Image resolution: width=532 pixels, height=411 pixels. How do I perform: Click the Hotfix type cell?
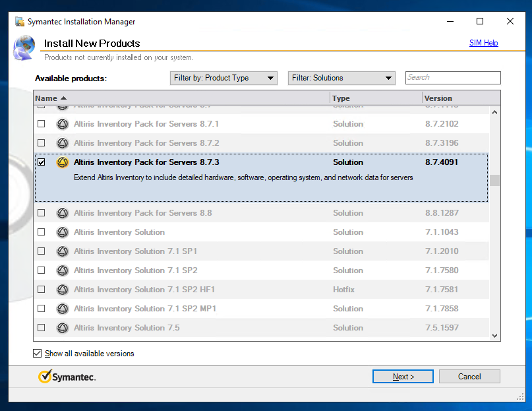pos(343,290)
